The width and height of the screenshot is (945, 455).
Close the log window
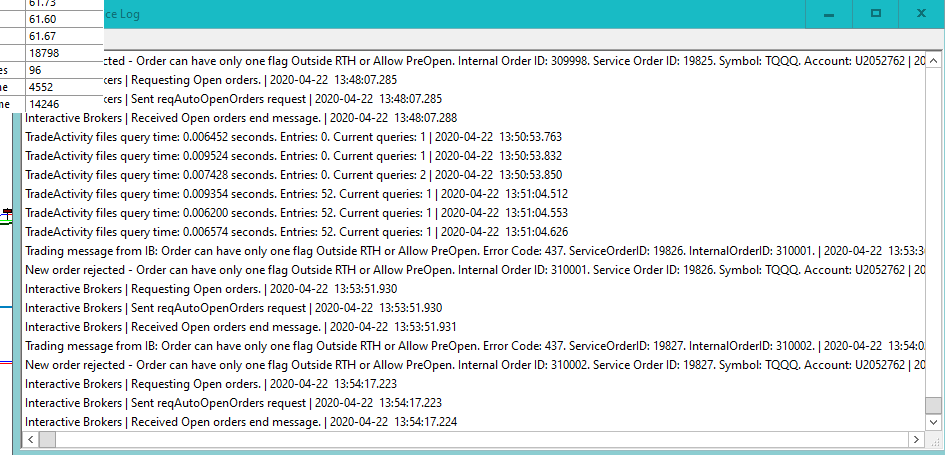coord(921,14)
